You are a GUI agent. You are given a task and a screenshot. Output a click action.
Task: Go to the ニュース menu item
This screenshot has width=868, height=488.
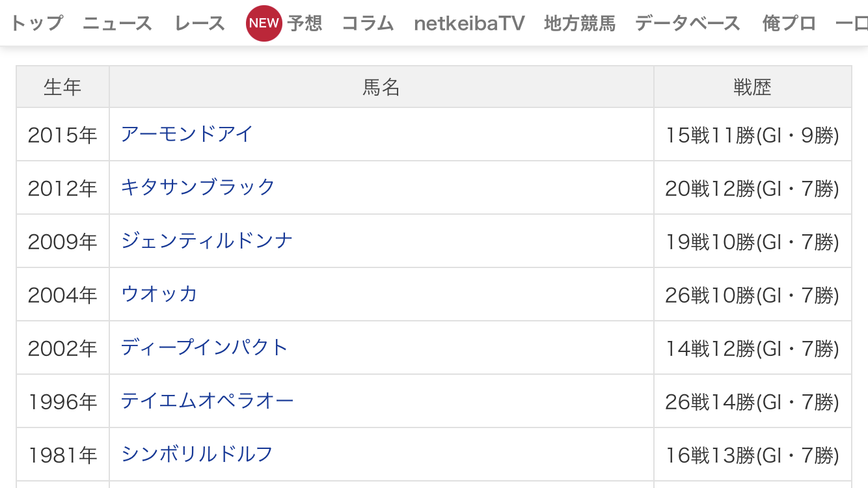pos(118,23)
